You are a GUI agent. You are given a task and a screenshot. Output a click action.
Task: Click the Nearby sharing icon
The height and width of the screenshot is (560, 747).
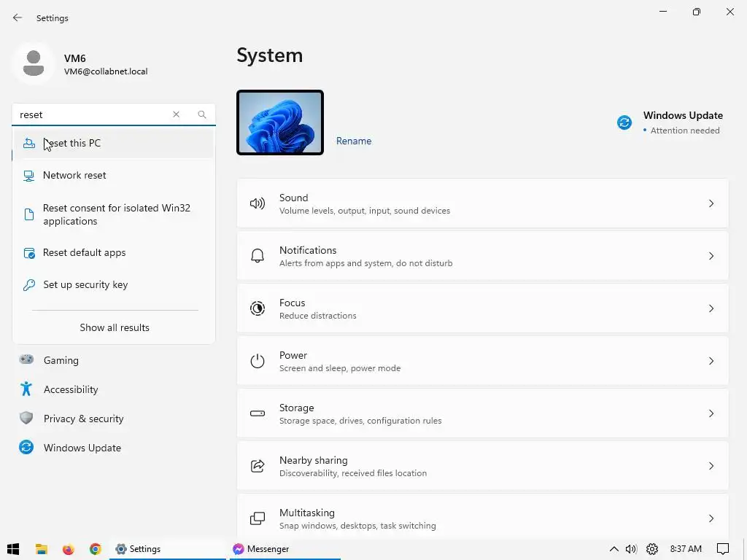click(x=258, y=466)
